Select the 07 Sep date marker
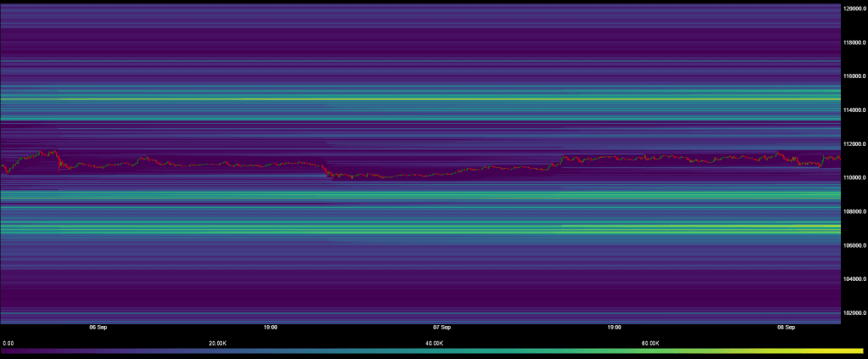868x359 pixels. coord(442,327)
